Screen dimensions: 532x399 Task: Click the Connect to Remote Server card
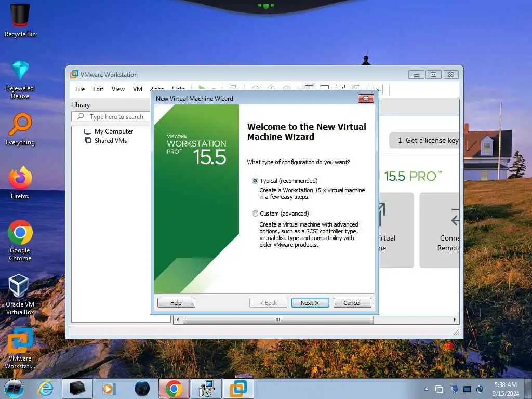pos(440,230)
